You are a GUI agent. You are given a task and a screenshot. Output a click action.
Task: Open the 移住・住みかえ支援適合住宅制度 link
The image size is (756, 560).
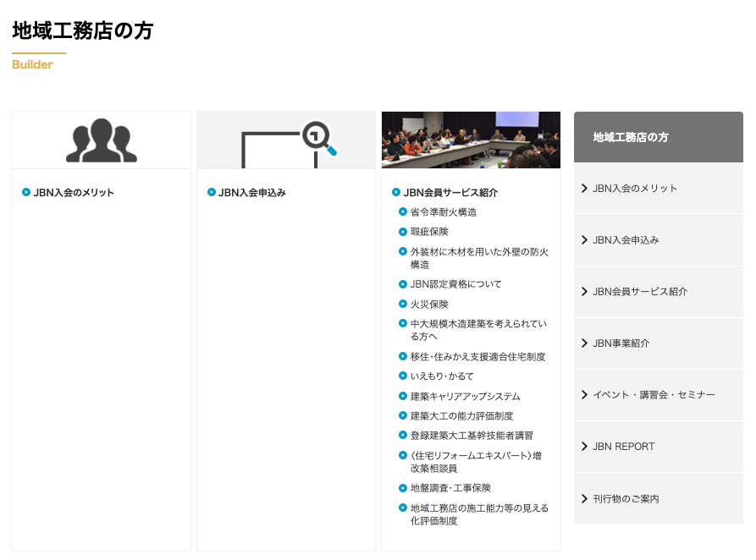point(477,357)
